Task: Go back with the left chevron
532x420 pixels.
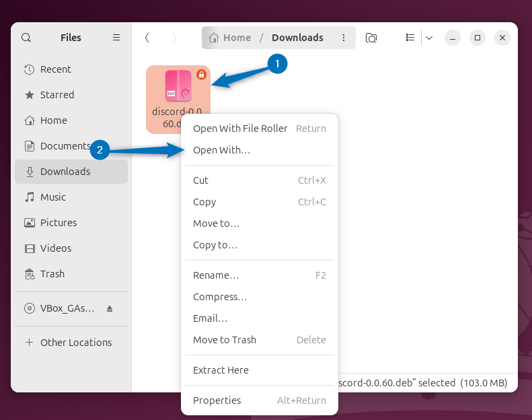Action: click(147, 37)
